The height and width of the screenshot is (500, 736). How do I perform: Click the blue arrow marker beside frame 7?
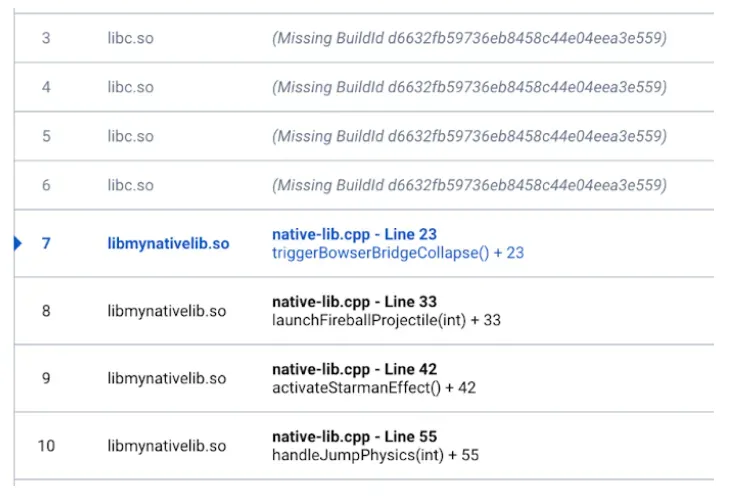pos(17,243)
